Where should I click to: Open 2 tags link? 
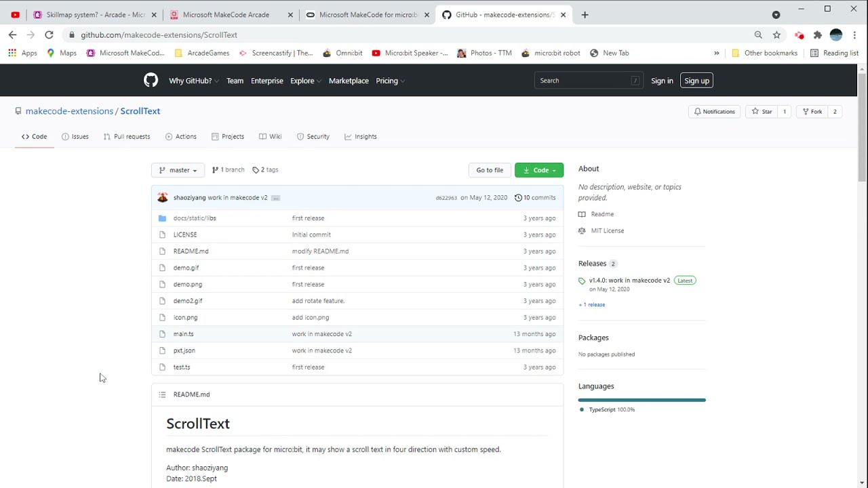click(x=265, y=170)
